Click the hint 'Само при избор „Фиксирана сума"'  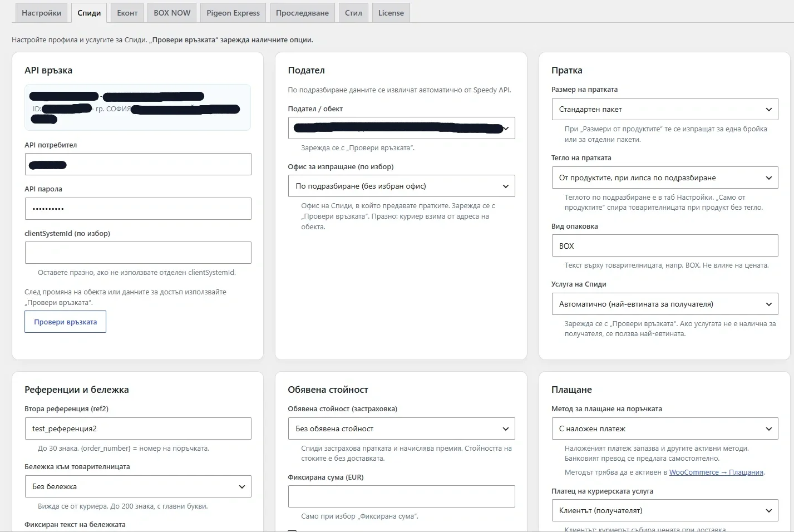click(x=359, y=516)
